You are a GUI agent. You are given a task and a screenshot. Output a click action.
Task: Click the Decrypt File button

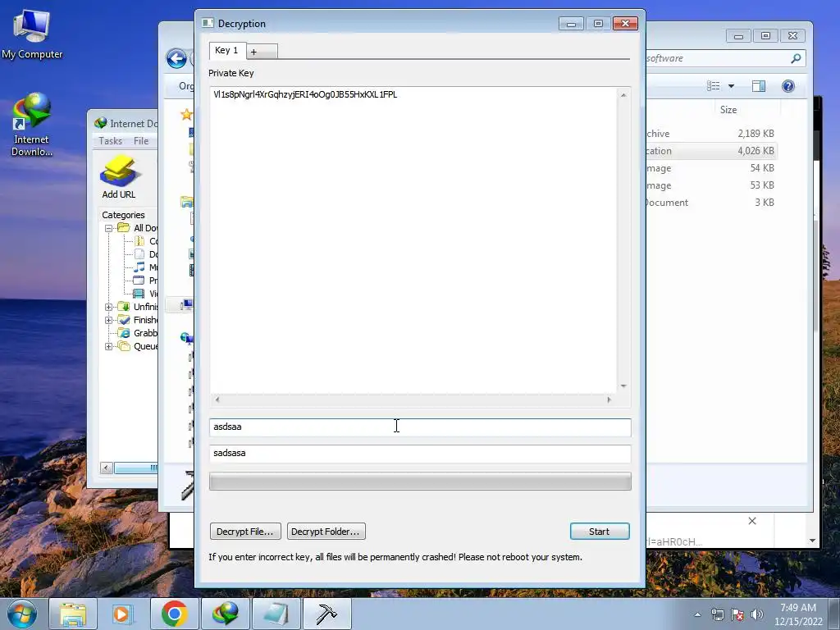(x=244, y=532)
